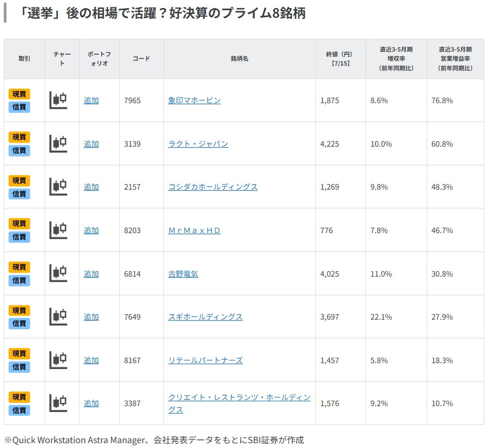
Task: Open コシダカホールディングス stock link
Action: [x=213, y=187]
